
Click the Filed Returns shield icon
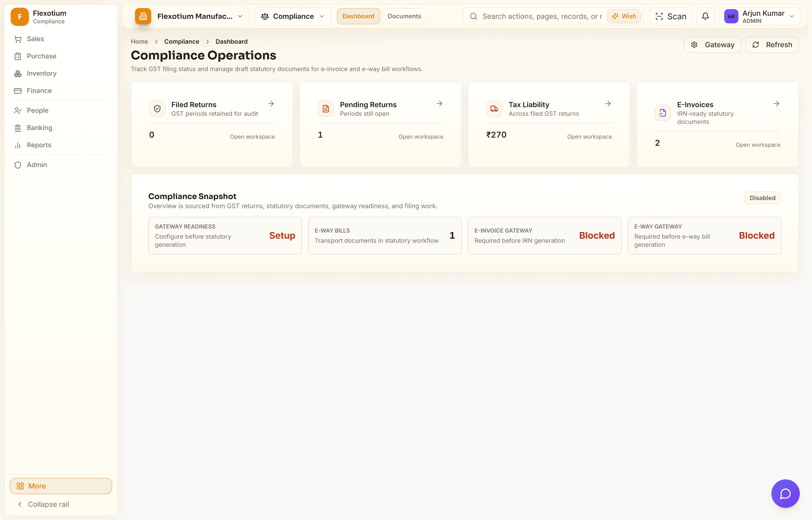tap(157, 109)
